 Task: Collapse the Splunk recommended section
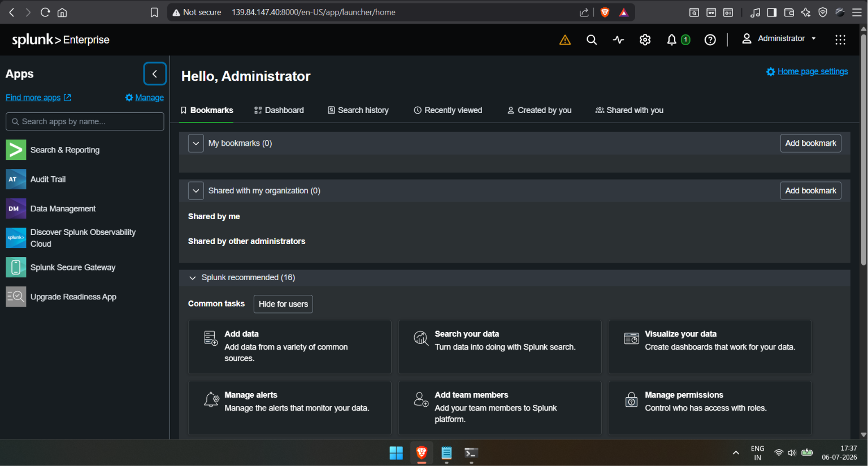click(193, 278)
